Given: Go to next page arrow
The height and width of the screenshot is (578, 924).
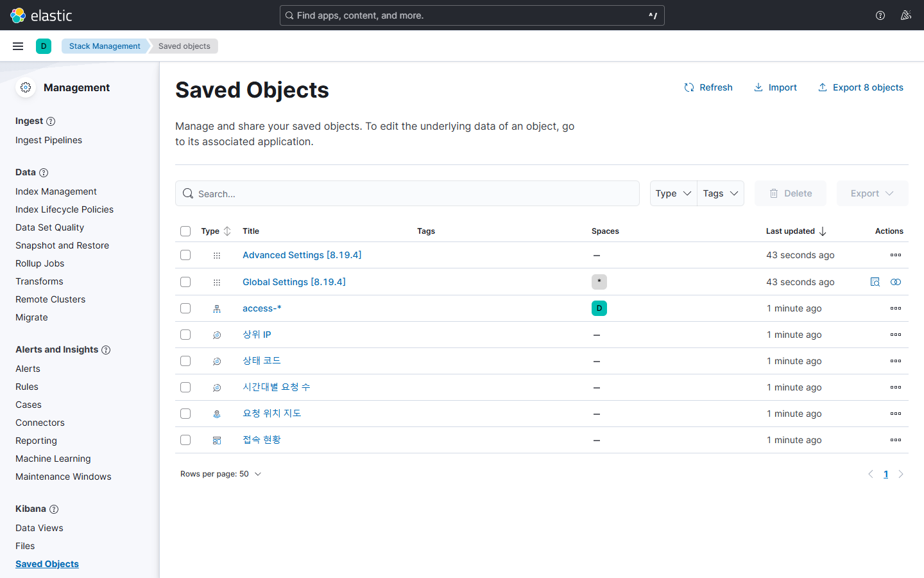Looking at the screenshot, I should coord(901,474).
